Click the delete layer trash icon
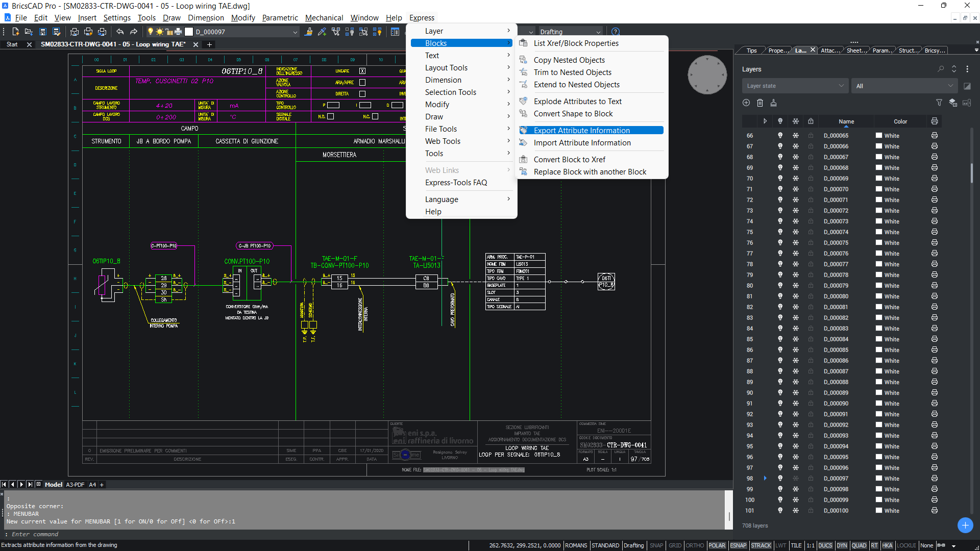Screen dimensions: 980x551 point(760,103)
